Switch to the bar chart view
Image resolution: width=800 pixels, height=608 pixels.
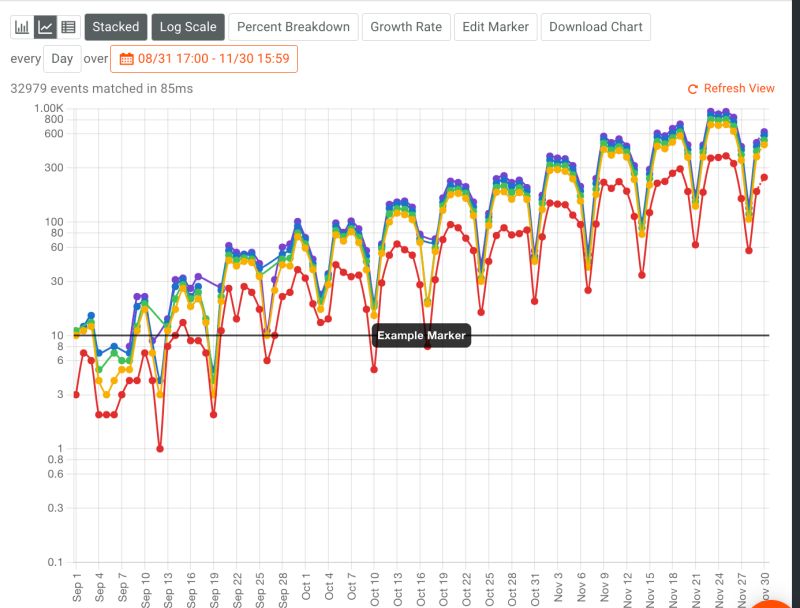click(x=22, y=27)
